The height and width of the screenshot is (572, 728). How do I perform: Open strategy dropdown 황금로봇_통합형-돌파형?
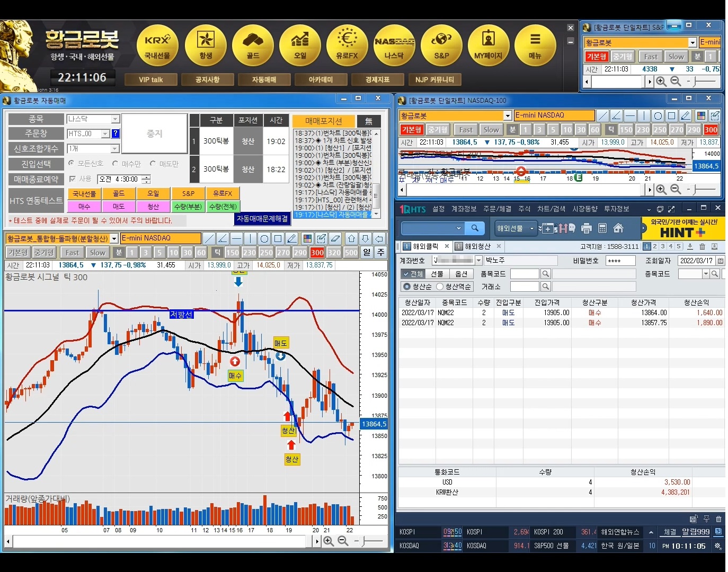coord(114,238)
